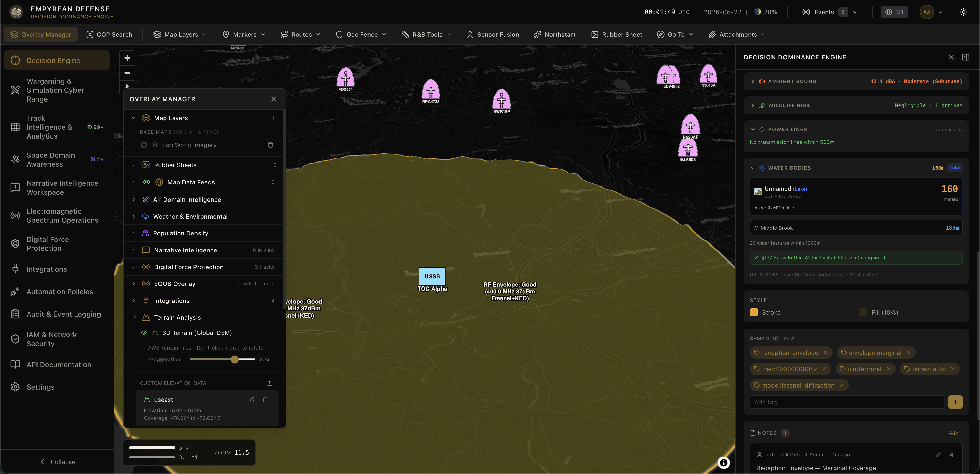Collapse the left sidebar

tap(58, 462)
